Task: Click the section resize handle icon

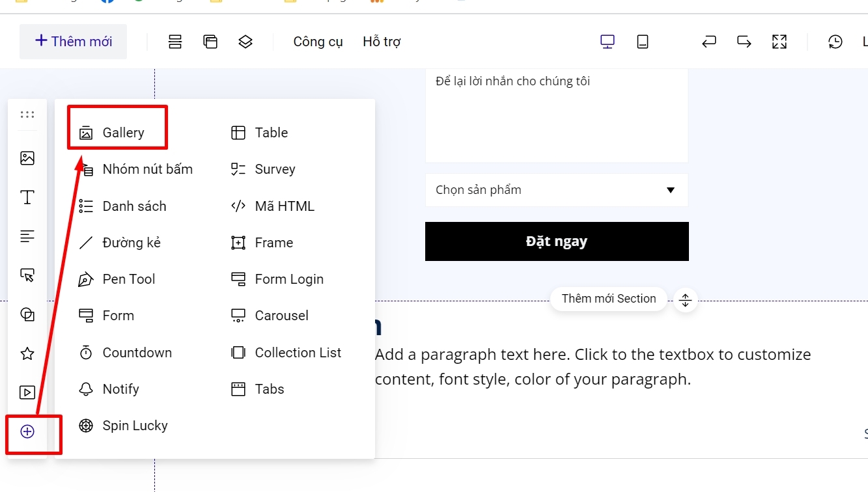Action: coord(685,301)
